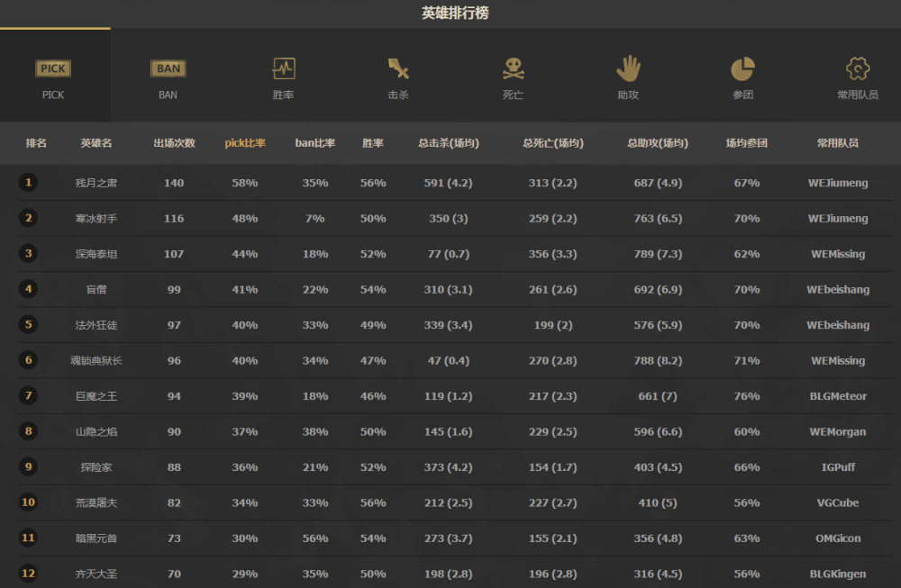The height and width of the screenshot is (588, 901).
Task: Click rank badge number 3
Action: pyautogui.click(x=28, y=254)
